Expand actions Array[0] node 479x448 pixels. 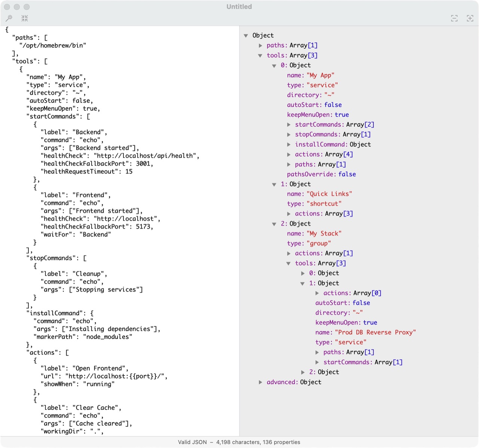pyautogui.click(x=317, y=293)
